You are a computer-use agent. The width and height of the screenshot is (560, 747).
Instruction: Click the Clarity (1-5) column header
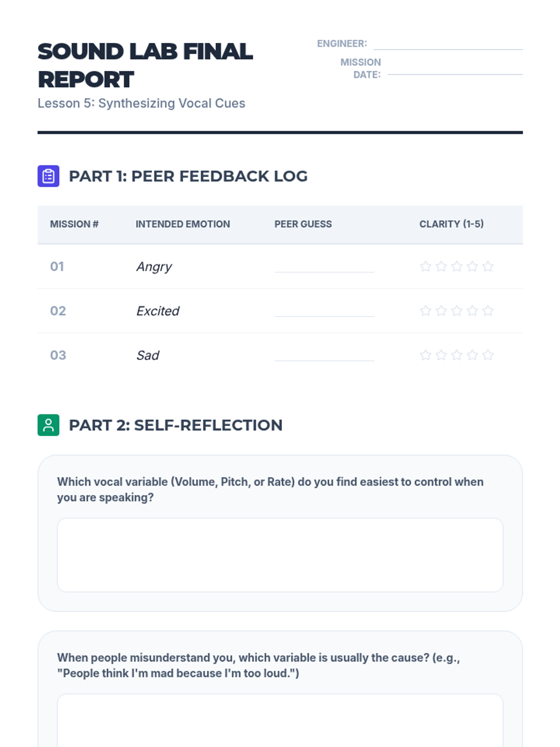coord(451,224)
